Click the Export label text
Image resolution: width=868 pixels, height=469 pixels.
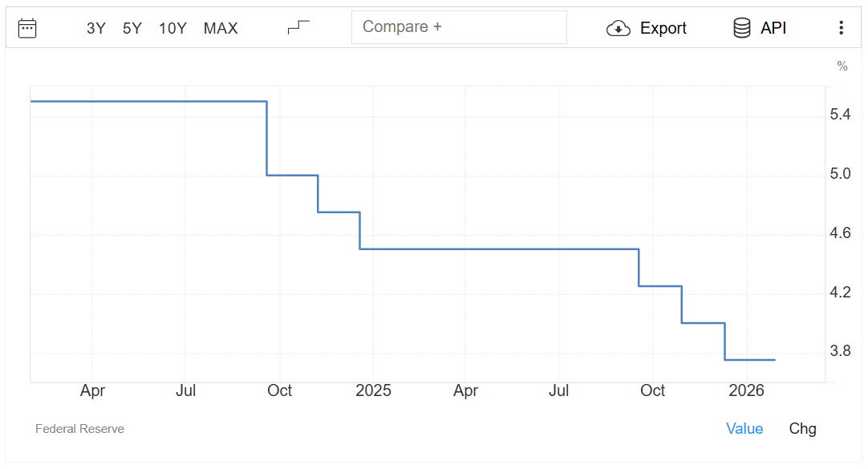click(x=663, y=28)
